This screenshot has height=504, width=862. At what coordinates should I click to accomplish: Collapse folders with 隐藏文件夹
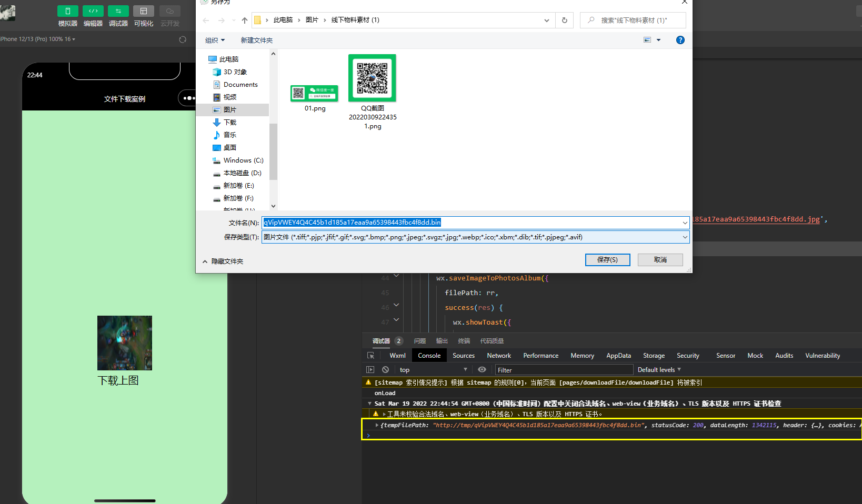pos(223,261)
